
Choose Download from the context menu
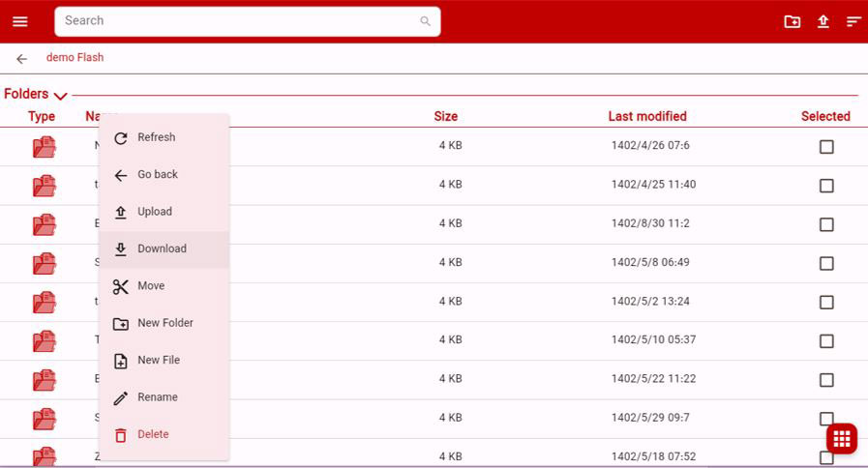[162, 249]
